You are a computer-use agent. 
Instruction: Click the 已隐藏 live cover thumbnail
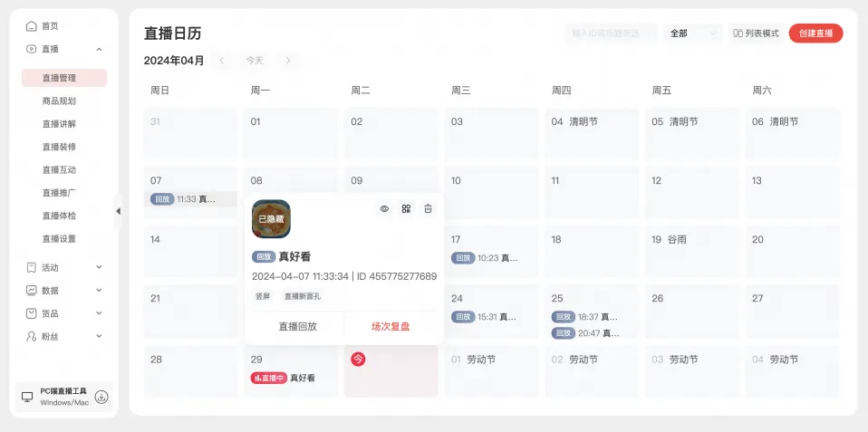point(271,219)
